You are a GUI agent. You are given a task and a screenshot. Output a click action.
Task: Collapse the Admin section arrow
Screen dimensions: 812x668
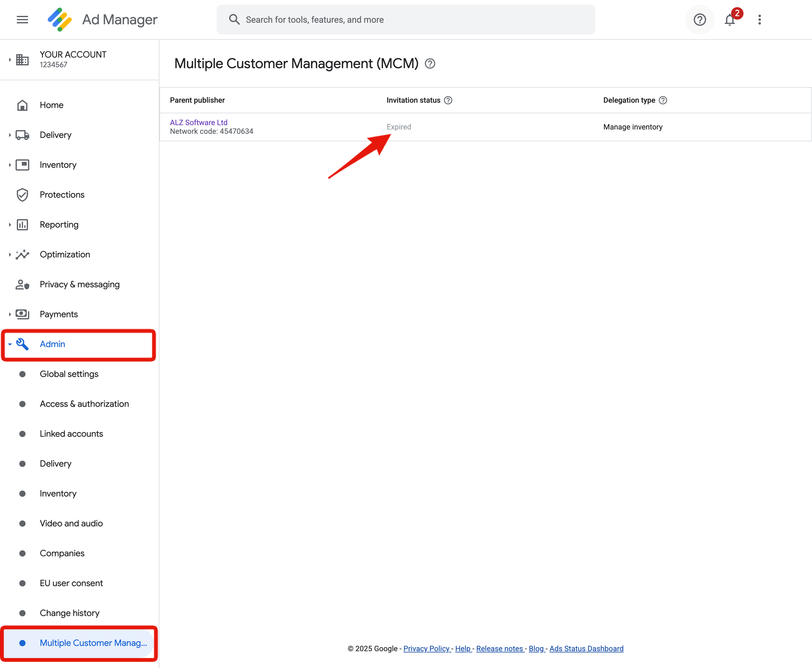10,344
